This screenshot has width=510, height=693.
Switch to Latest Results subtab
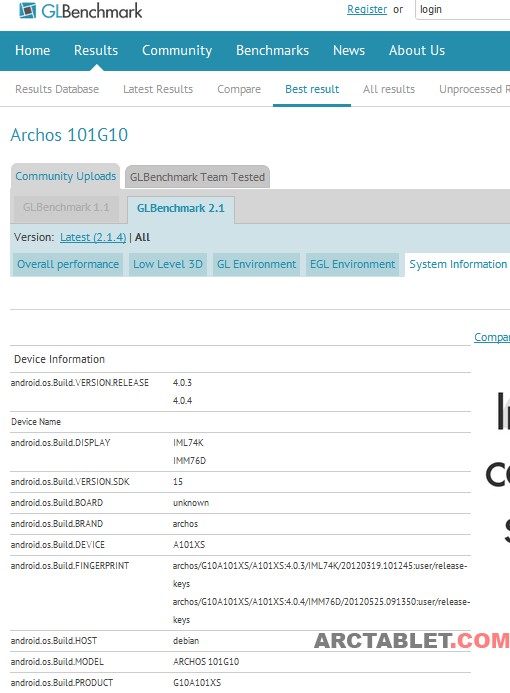pos(158,89)
